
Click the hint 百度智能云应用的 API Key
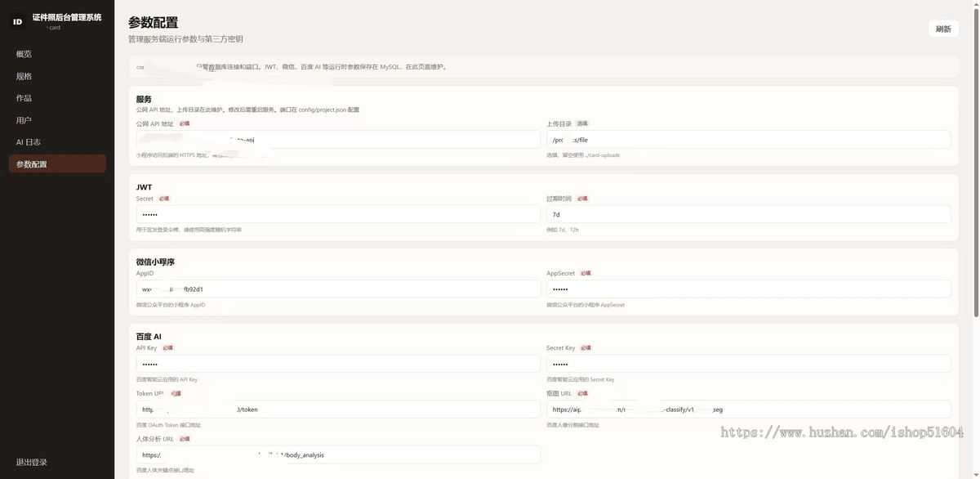pos(167,379)
